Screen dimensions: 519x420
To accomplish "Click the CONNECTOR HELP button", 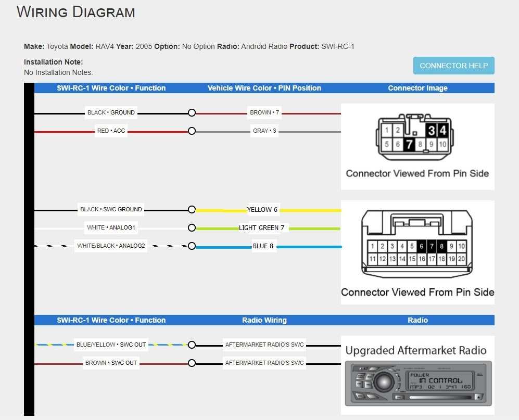I will 453,66.
